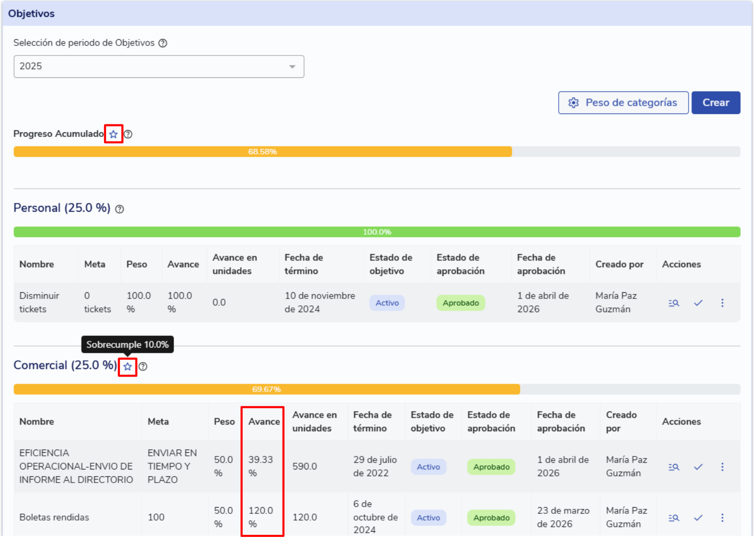
Task: View details of EFICIENCIA OPERACIONAL objective
Action: click(x=674, y=467)
